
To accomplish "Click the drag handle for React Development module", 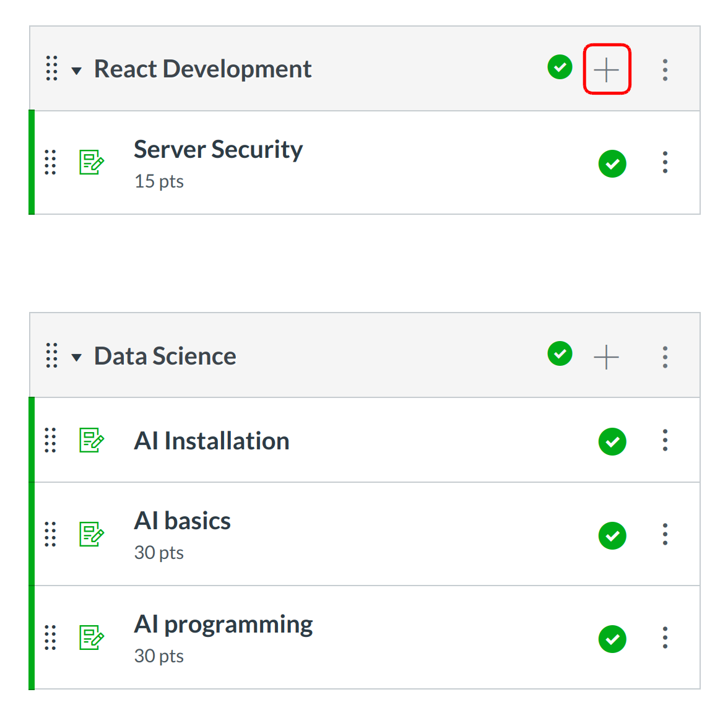I will pyautogui.click(x=52, y=69).
